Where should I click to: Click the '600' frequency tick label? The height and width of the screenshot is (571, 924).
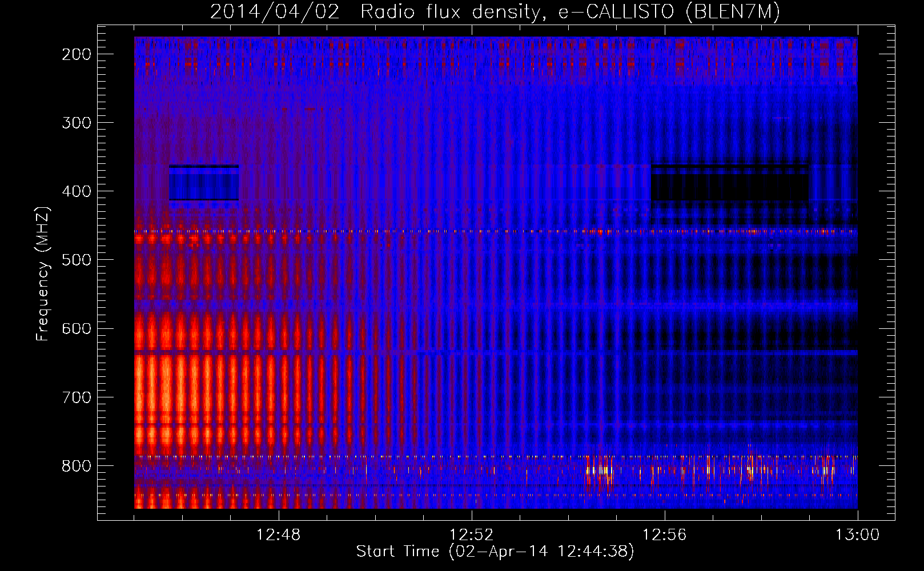click(77, 328)
